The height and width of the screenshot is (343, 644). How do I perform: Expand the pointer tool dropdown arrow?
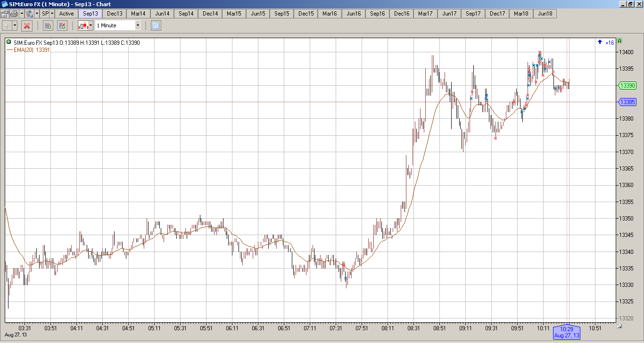tap(15, 25)
